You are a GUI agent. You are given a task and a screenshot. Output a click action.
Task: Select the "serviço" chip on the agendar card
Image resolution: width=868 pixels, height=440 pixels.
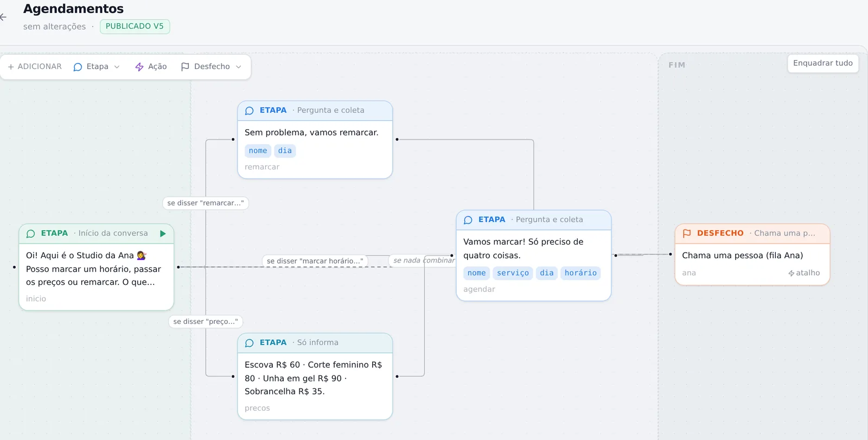(x=513, y=273)
